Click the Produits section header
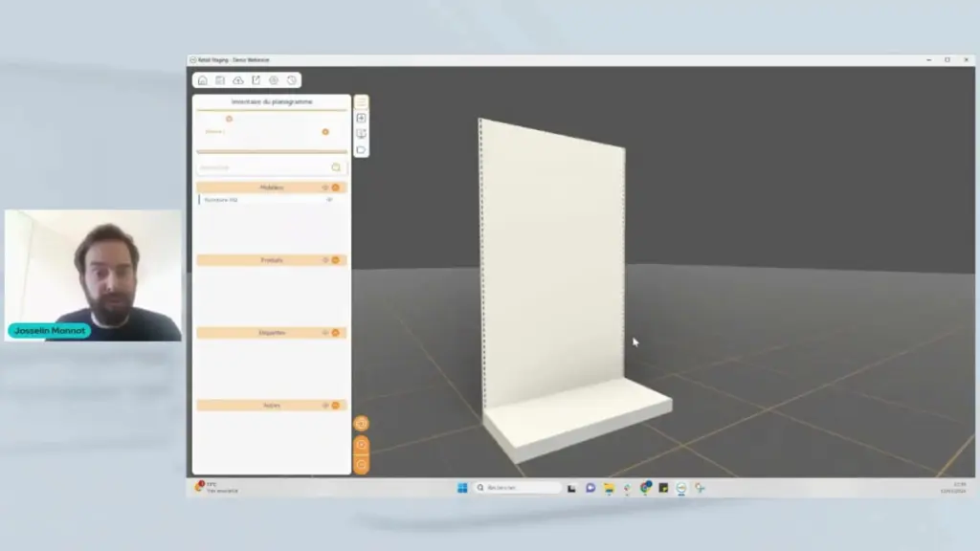Viewport: 980px width, 551px height. tap(272, 260)
